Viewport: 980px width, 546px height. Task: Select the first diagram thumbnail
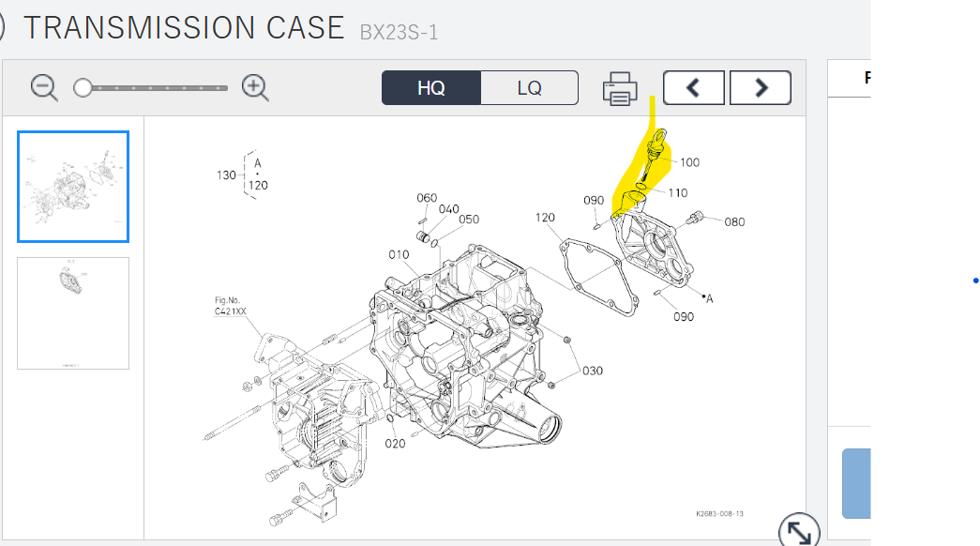pos(73,186)
